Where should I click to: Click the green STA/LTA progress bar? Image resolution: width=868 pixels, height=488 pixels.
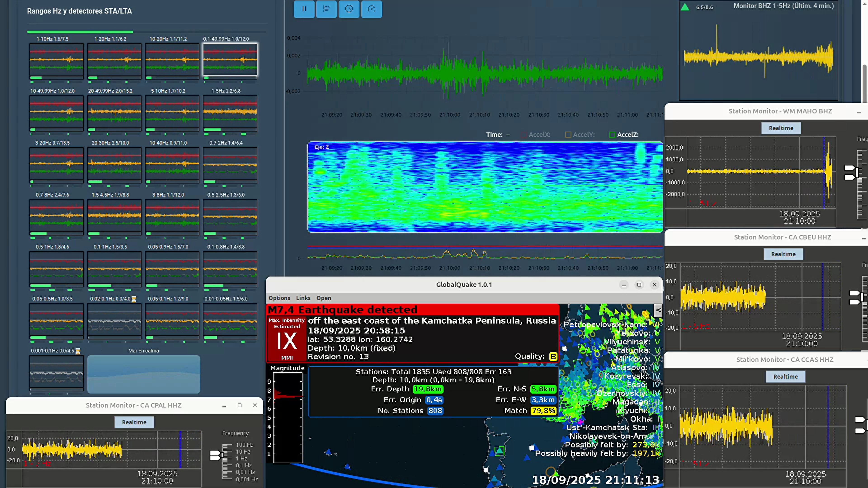pos(80,32)
